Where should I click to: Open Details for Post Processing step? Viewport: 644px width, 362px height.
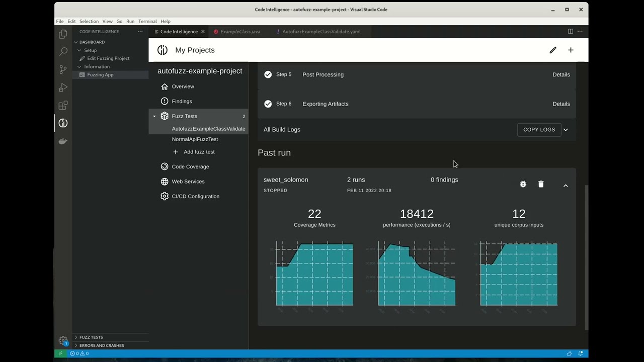click(561, 74)
